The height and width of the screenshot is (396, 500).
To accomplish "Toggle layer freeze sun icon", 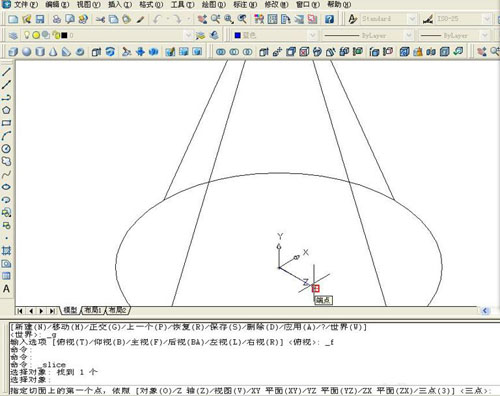I will coord(36,35).
